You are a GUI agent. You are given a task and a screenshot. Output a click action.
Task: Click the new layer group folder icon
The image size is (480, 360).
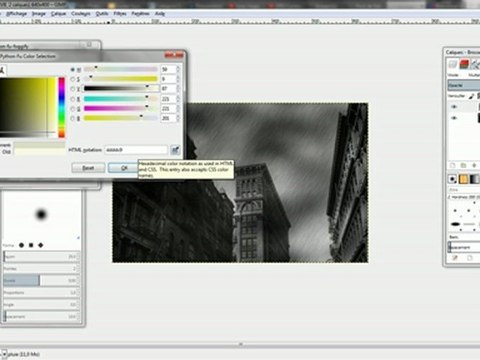coord(463,165)
